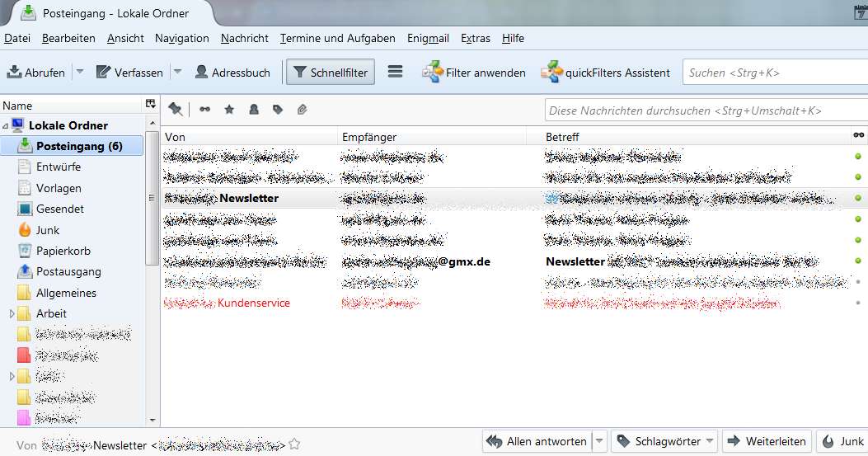Sort messages by Von column
The width and height of the screenshot is (868, 456).
(249, 137)
